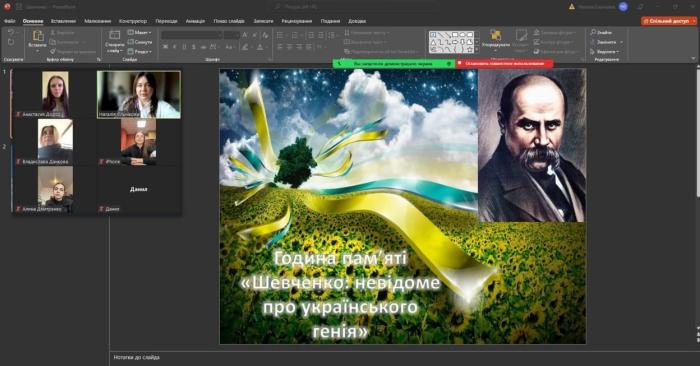Click the Change Case (Aa) icon

(x=229, y=47)
